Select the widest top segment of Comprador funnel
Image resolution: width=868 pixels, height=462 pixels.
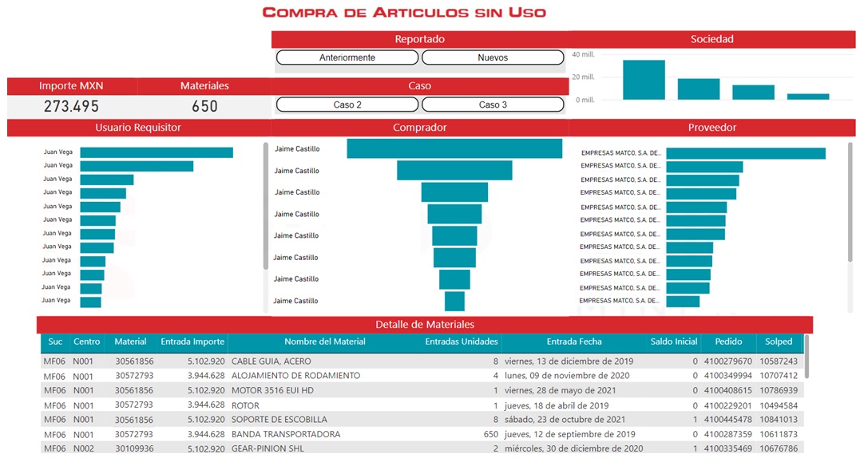[454, 148]
